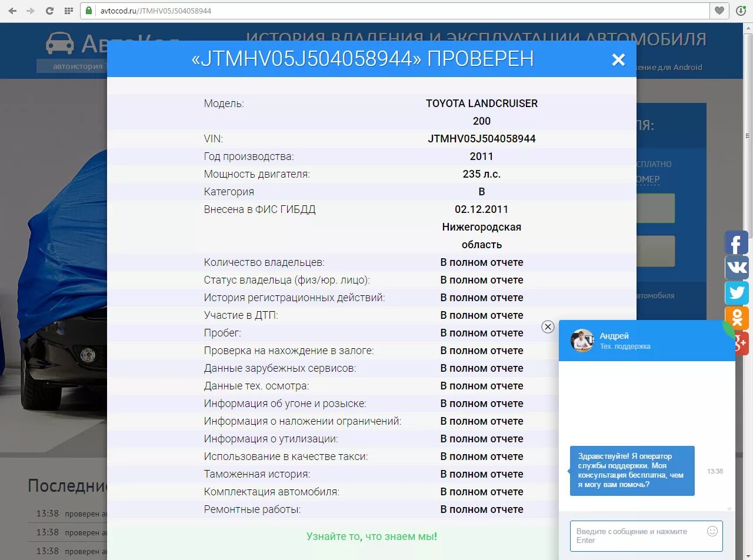Share on Google Plus
Viewport: 753px width, 560px height.
pyautogui.click(x=740, y=344)
